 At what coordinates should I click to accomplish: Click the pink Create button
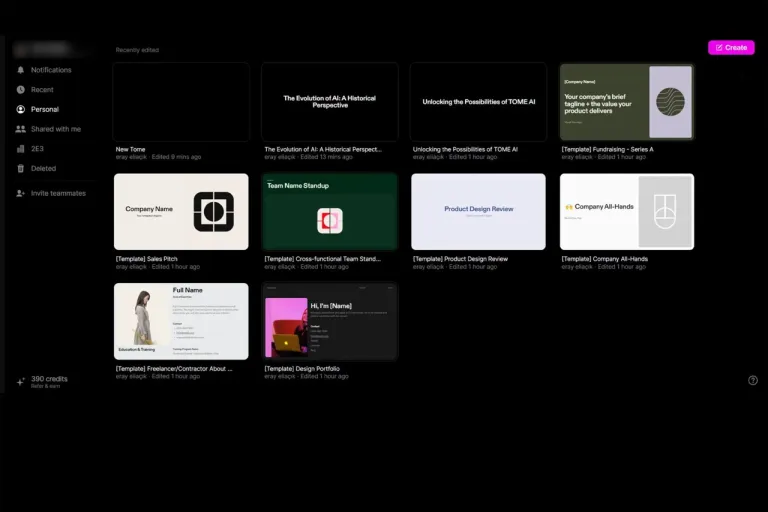tap(731, 48)
